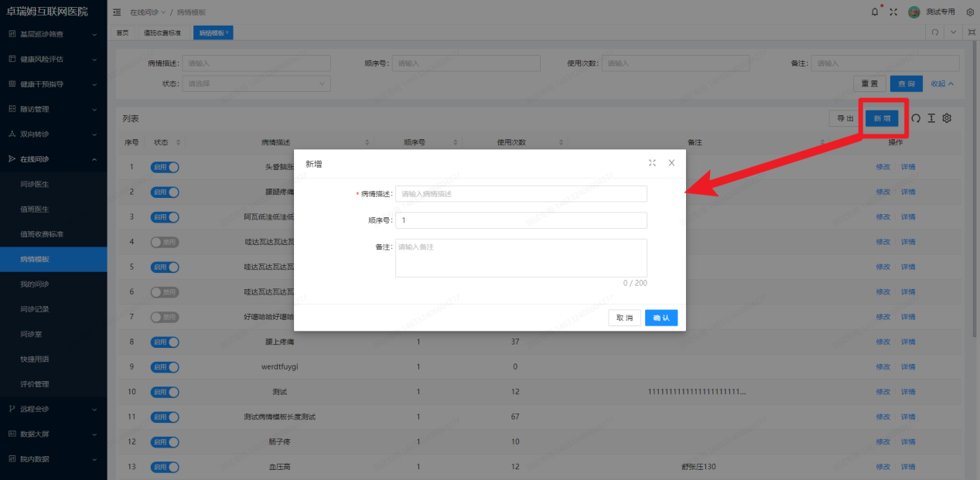The image size is (980, 480).
Task: Click the notification bell icon
Action: click(x=874, y=12)
